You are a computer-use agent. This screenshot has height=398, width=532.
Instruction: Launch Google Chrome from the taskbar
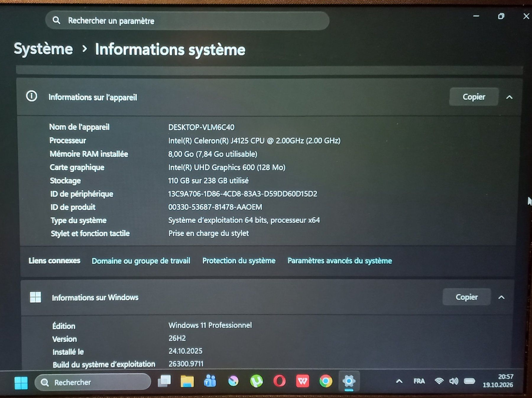click(326, 381)
